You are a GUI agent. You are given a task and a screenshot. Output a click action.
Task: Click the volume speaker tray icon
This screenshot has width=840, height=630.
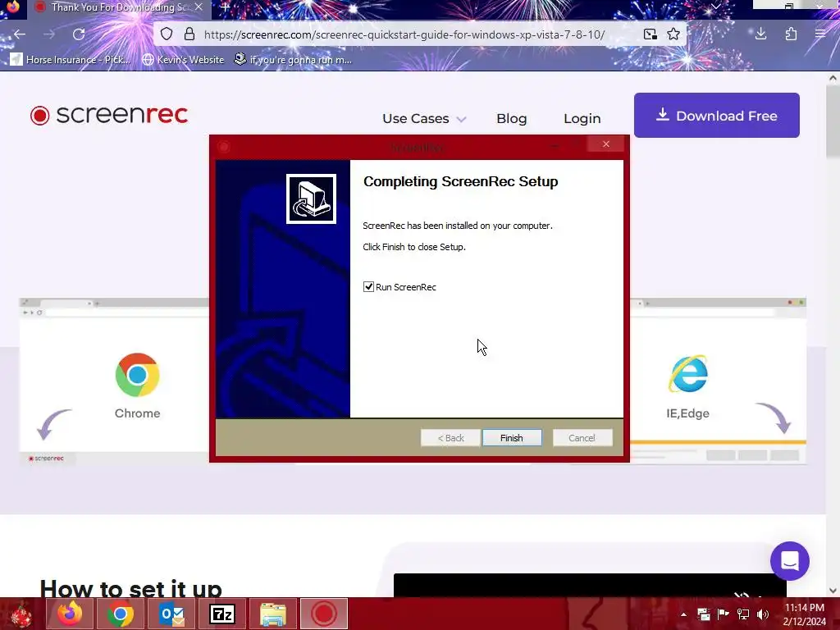pyautogui.click(x=763, y=614)
